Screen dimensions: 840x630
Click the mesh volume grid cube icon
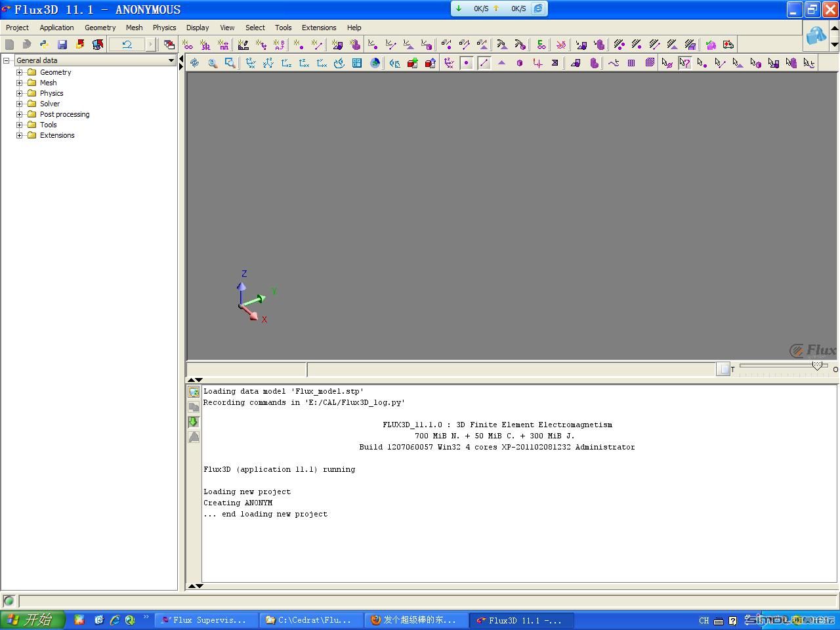tap(650, 63)
